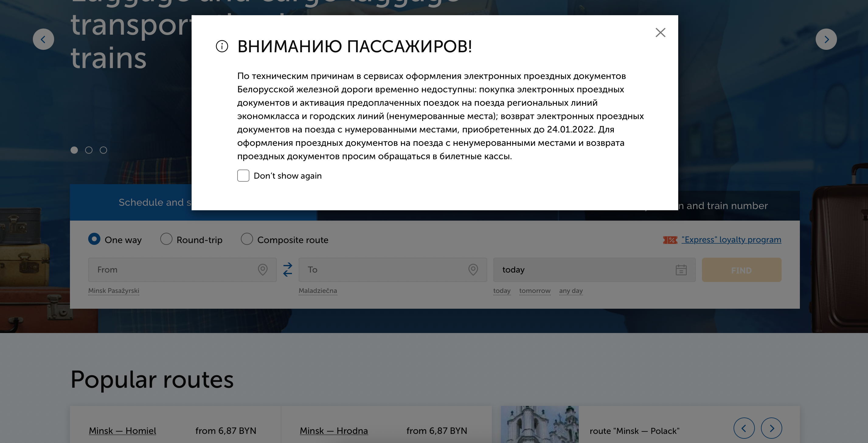Pick the today shortcut under date
This screenshot has height=443, width=868.
502,290
